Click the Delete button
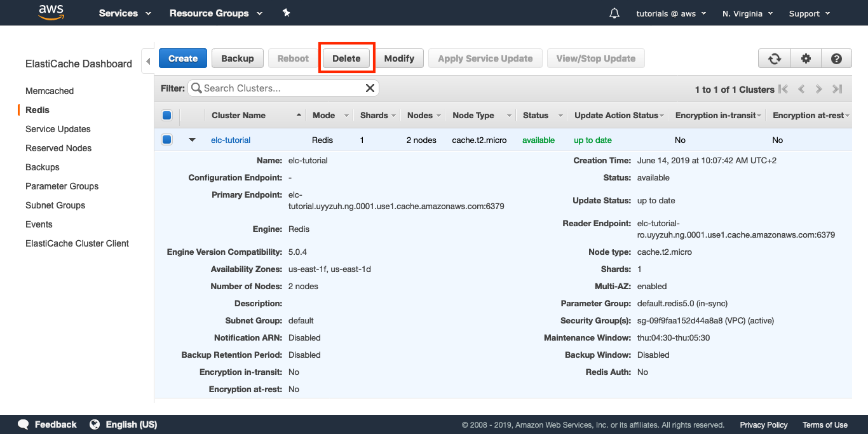Image resolution: width=868 pixels, height=434 pixels. [x=346, y=58]
